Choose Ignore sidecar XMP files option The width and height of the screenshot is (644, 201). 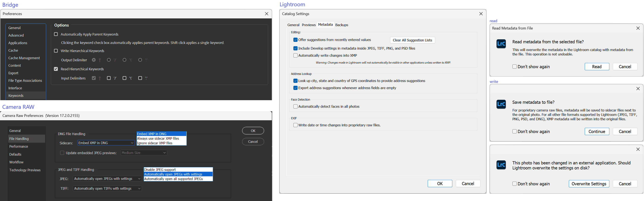(161, 143)
